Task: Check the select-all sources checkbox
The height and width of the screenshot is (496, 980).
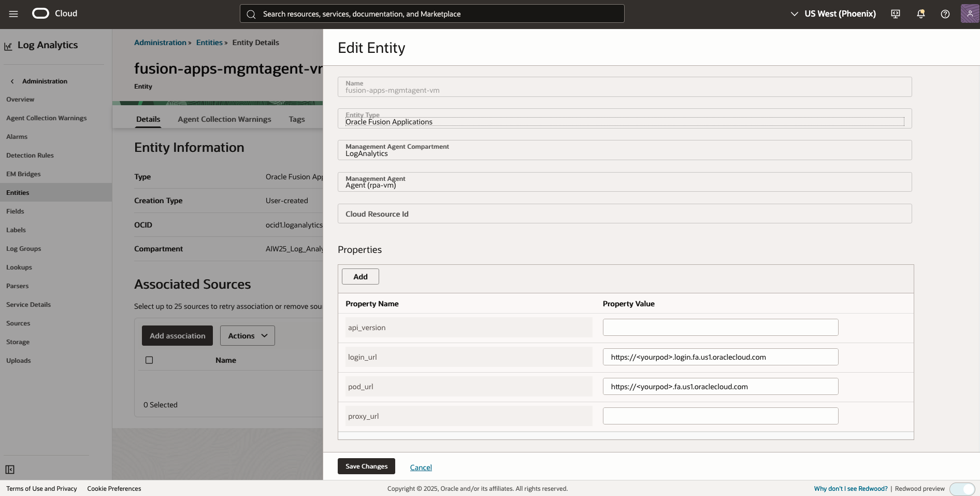Action: pos(149,360)
